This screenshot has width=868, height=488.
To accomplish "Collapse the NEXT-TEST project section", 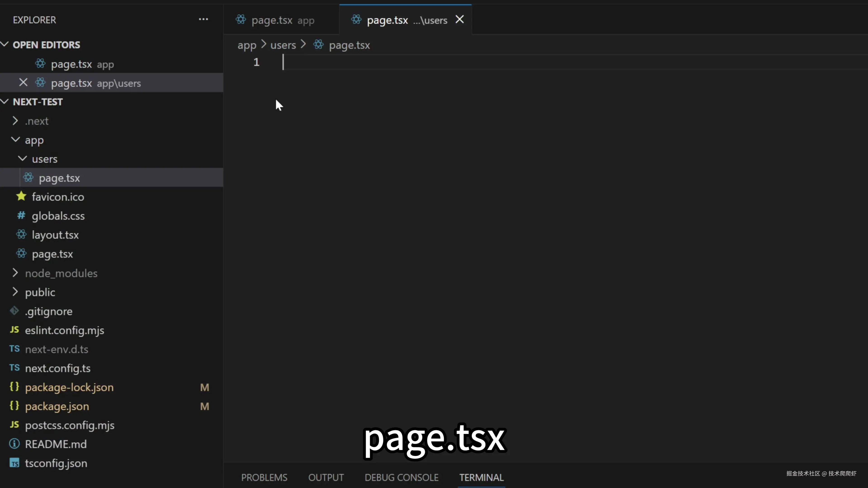I will 5,101.
